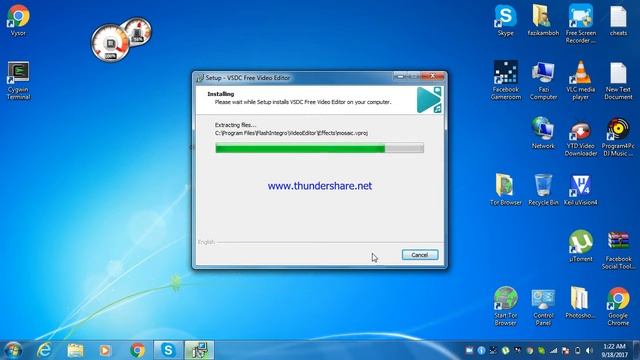Open Chrome from the taskbar
This screenshot has height=360, width=640.
(x=137, y=350)
